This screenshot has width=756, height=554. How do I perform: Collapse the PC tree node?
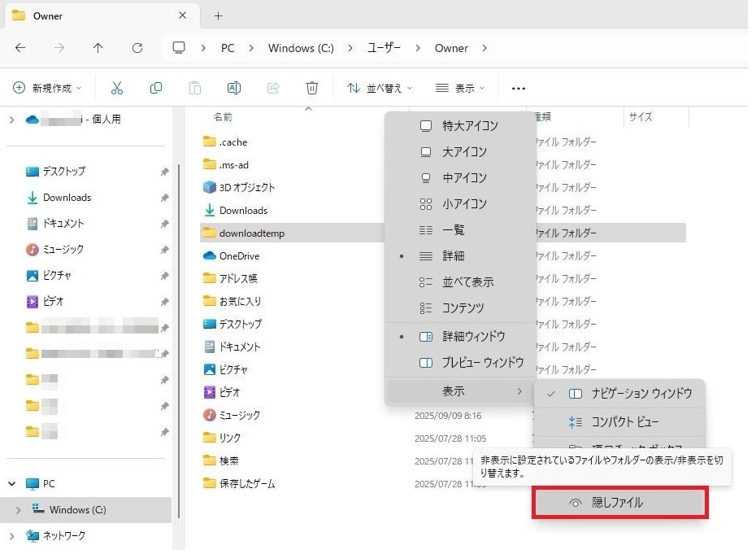click(x=11, y=483)
